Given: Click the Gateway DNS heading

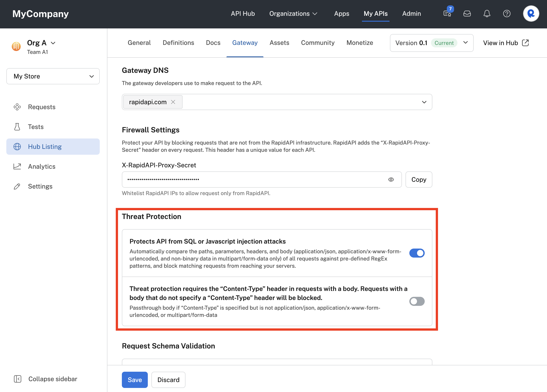Looking at the screenshot, I should [x=145, y=70].
